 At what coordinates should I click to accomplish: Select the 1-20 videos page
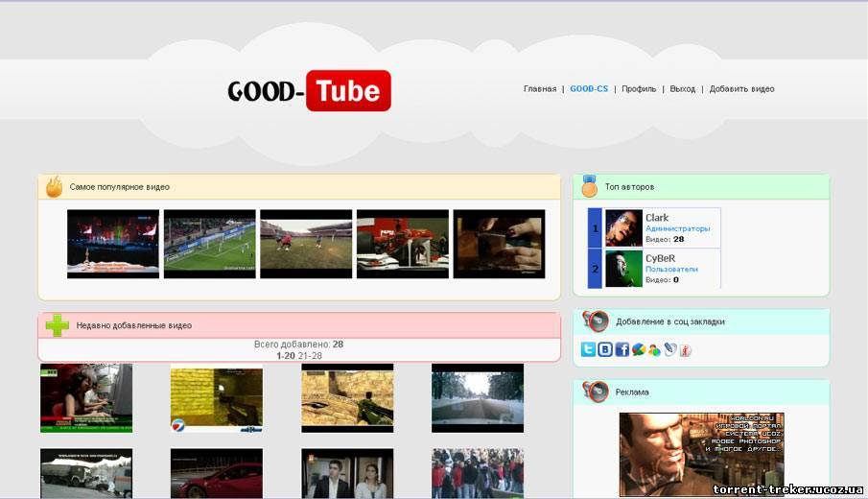coord(286,356)
